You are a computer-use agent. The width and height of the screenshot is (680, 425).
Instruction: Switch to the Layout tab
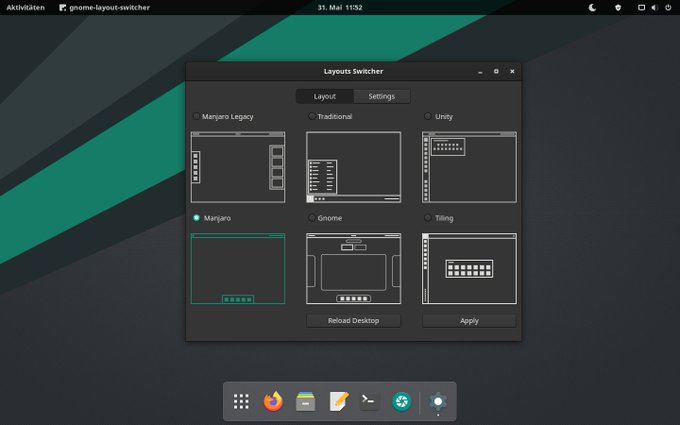(325, 96)
